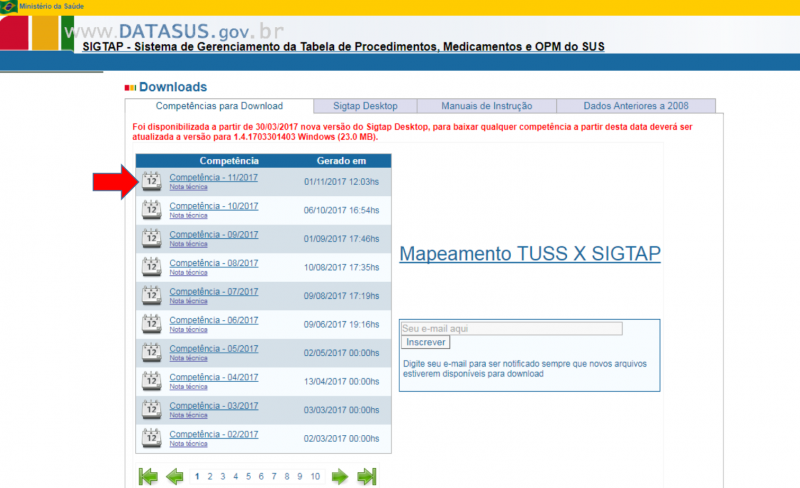Image resolution: width=800 pixels, height=488 pixels.
Task: Open Competência - 11/2017 link
Action: (x=214, y=177)
